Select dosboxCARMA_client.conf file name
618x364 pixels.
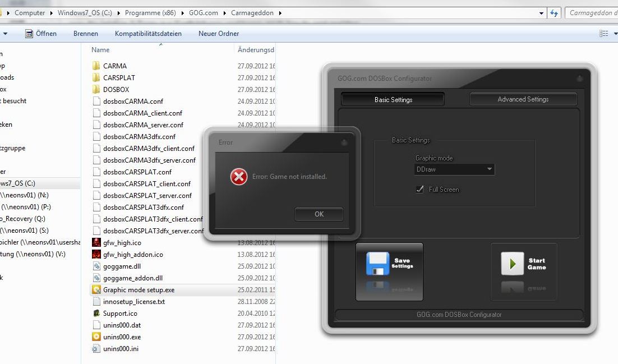tap(142, 113)
